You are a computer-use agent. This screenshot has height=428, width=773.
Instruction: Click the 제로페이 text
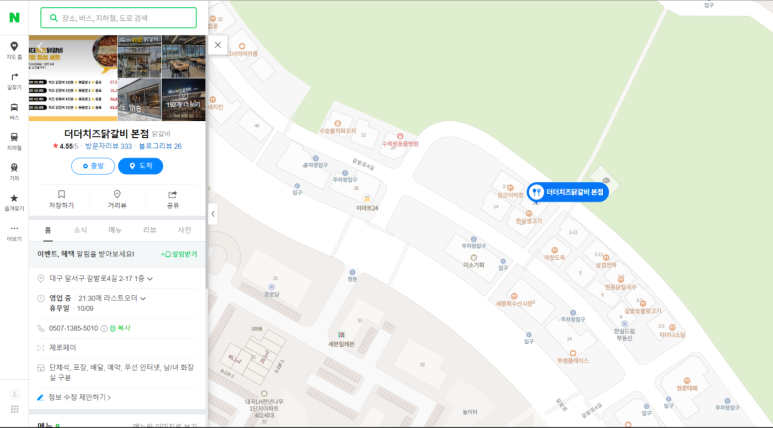pos(63,348)
